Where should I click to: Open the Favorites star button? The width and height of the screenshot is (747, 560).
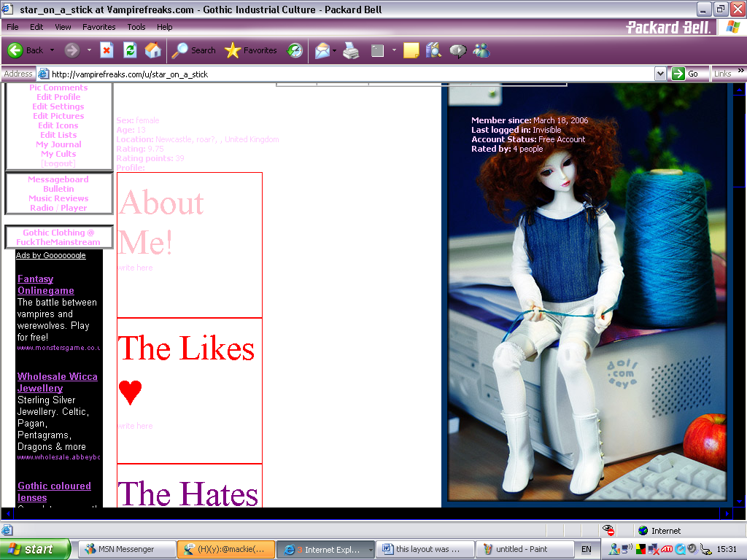coord(251,50)
